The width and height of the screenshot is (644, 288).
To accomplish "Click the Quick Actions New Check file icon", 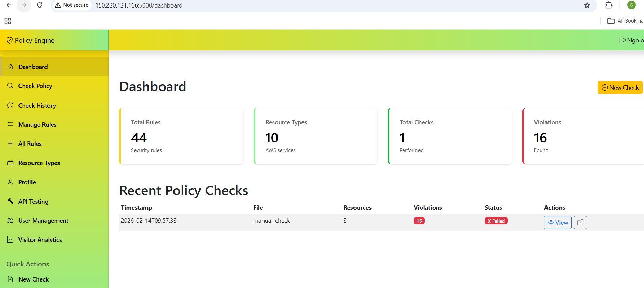I will [11, 279].
